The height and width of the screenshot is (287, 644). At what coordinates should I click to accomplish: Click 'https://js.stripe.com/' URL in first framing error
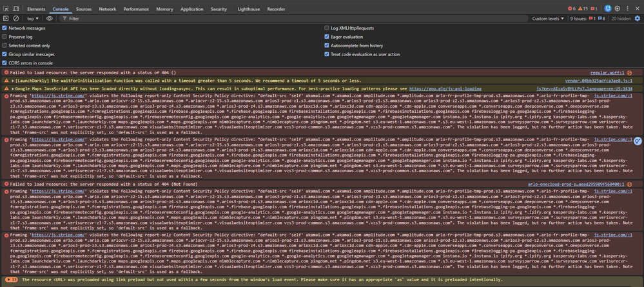[x=58, y=95]
